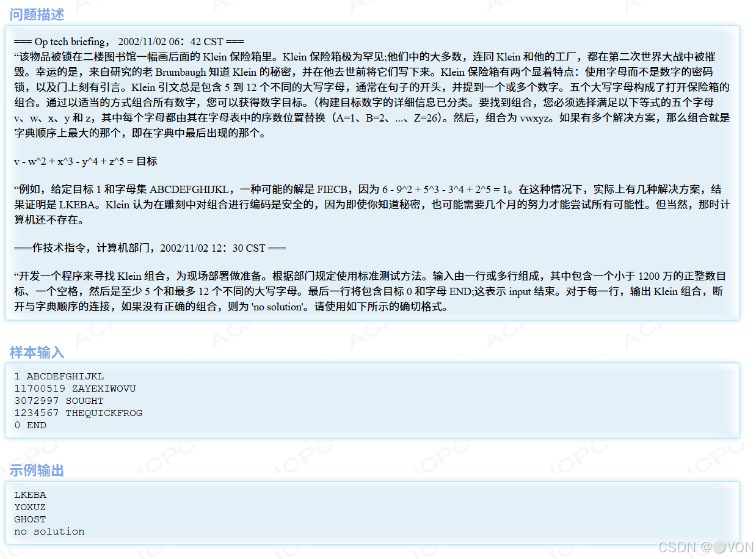Click the 示例输出 section heading
This screenshot has height=559, width=756.
tap(37, 470)
